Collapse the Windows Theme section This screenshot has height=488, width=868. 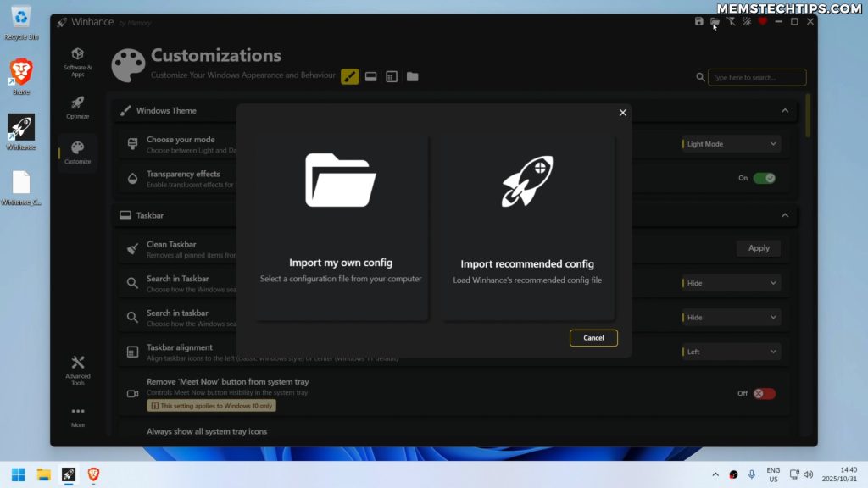pos(785,110)
